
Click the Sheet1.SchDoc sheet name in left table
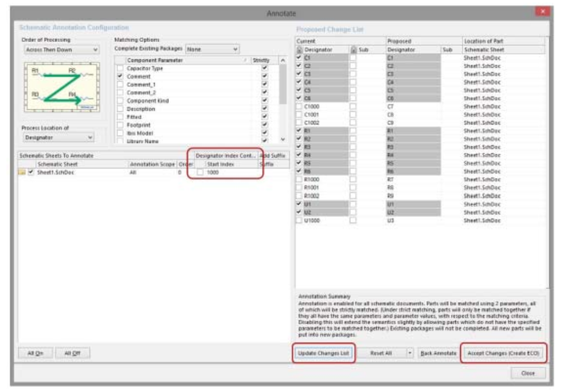click(x=55, y=172)
